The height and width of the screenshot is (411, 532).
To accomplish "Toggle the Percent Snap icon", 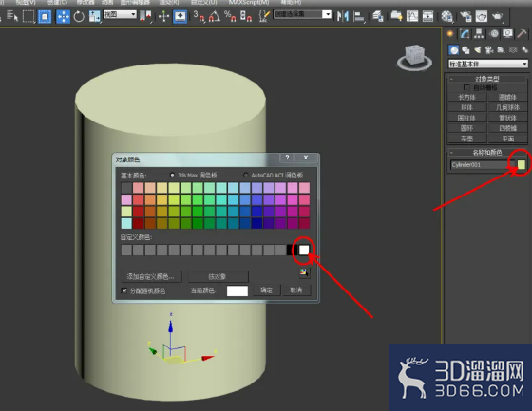I will coord(230,16).
